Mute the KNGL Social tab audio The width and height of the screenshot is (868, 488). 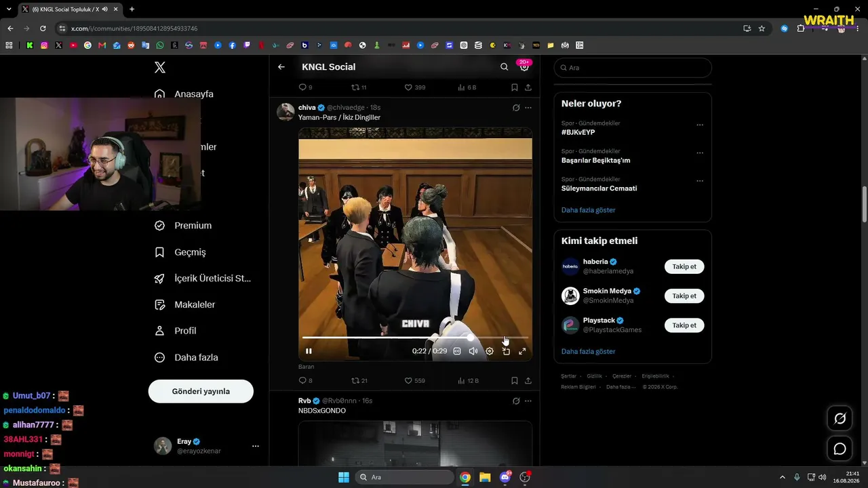(104, 9)
